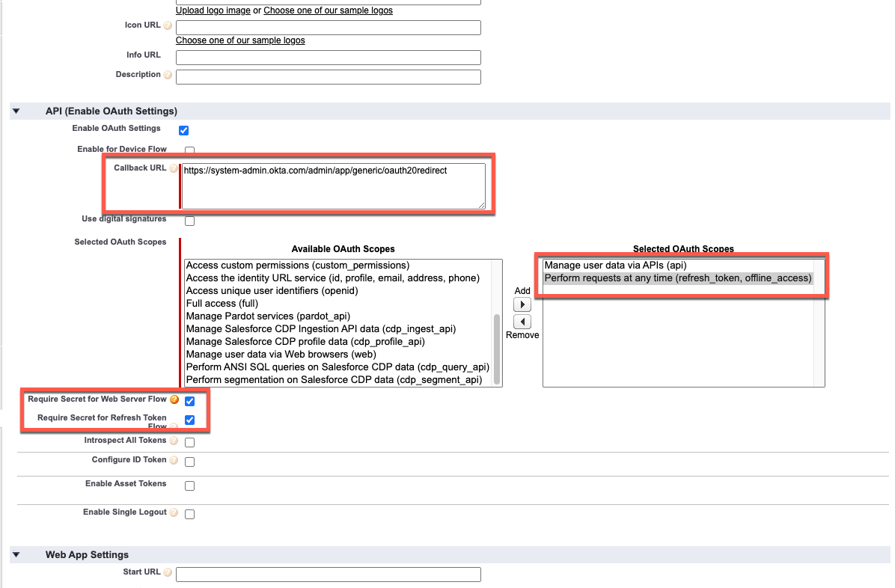The width and height of the screenshot is (895, 588).
Task: Click help icon next to Enable Single Logout
Action: (x=173, y=513)
